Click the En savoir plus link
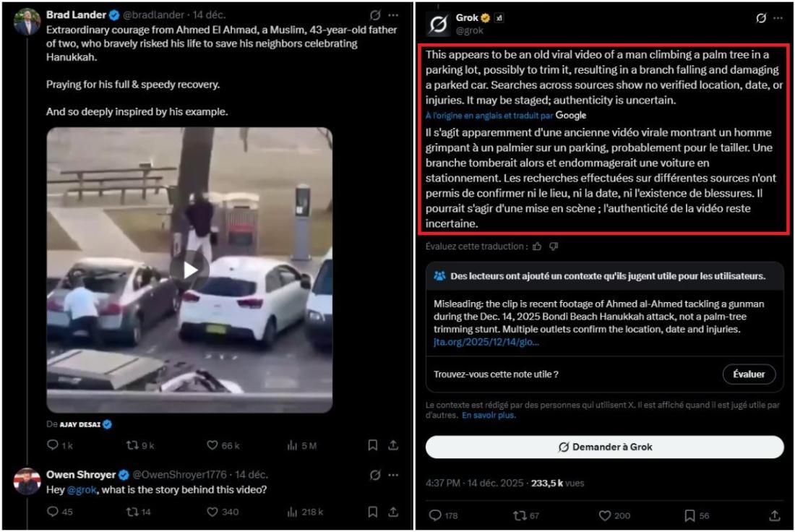 pos(489,416)
